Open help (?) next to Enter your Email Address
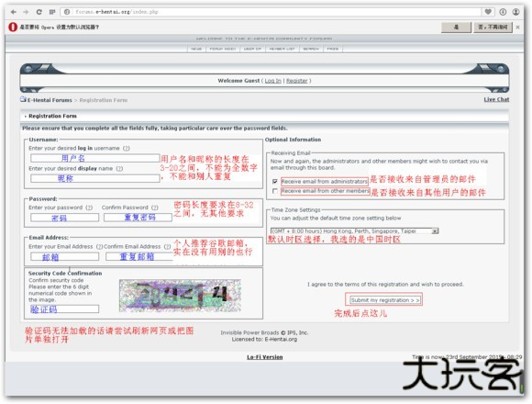Screen dimensions: 532x404 point(99,246)
